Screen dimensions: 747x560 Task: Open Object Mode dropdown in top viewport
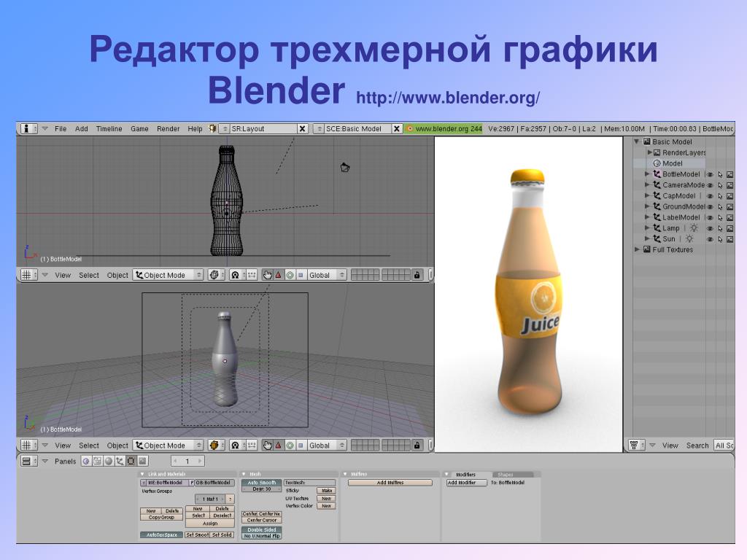coord(168,275)
